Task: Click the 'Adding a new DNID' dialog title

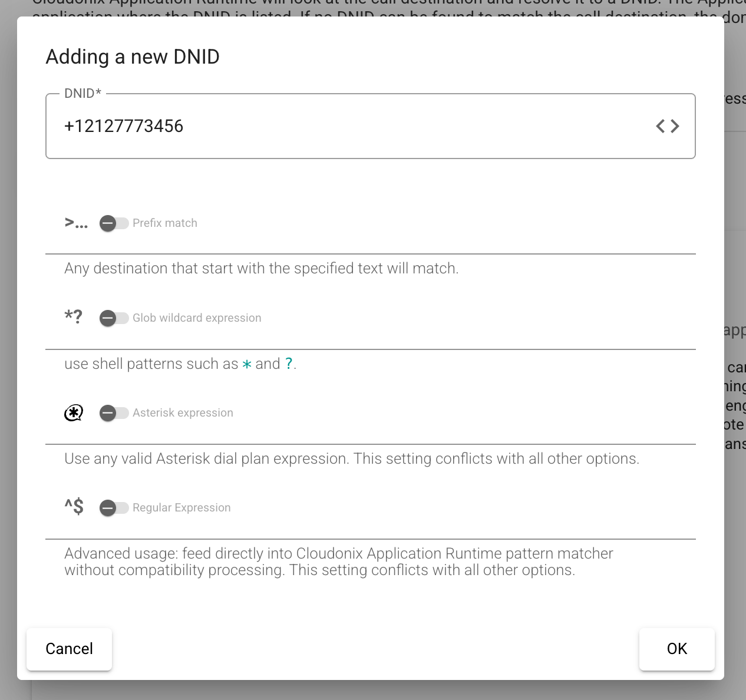Action: coord(133,57)
